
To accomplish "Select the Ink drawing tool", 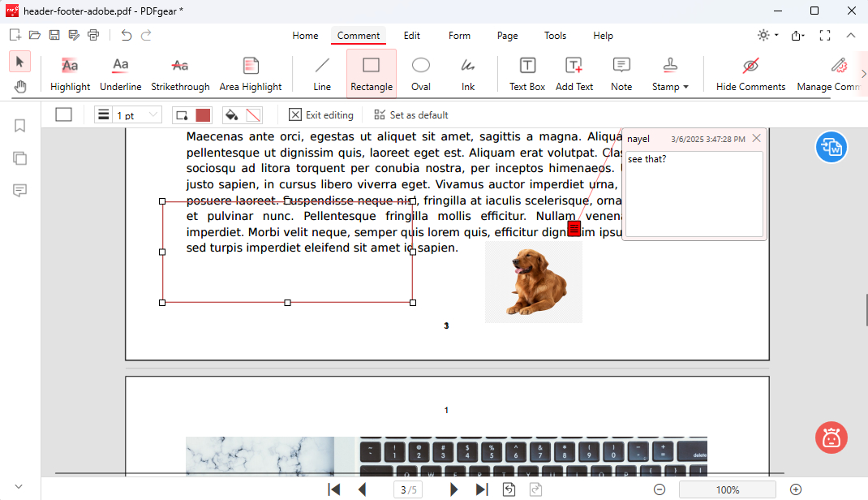I will point(468,73).
